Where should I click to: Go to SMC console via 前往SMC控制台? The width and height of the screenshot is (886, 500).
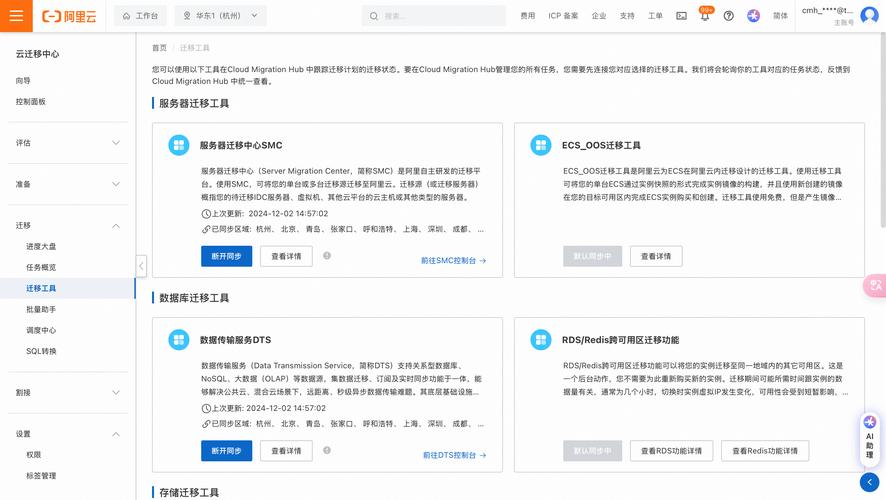453,260
